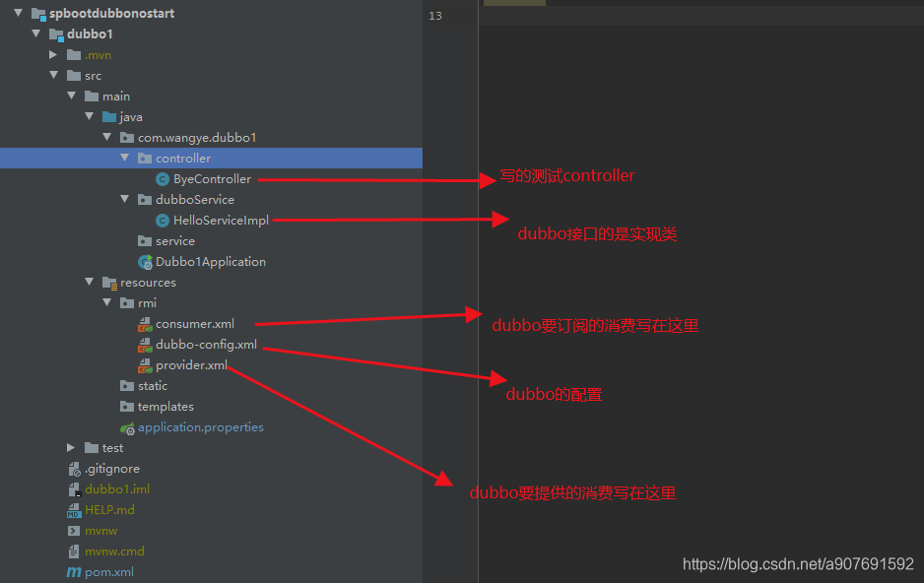Click the HELP.md markdown icon
The width and height of the screenshot is (924, 583).
[74, 510]
